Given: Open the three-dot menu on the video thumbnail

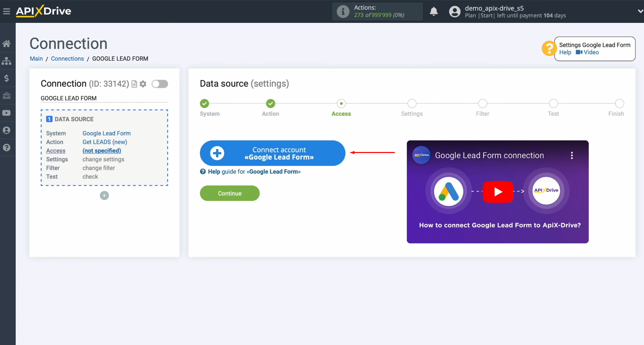Looking at the screenshot, I should 572,155.
